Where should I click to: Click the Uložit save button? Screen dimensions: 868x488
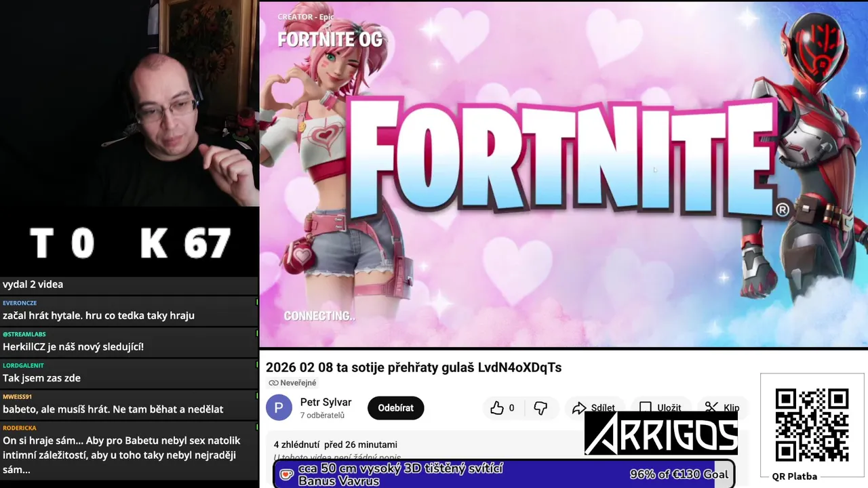660,407
